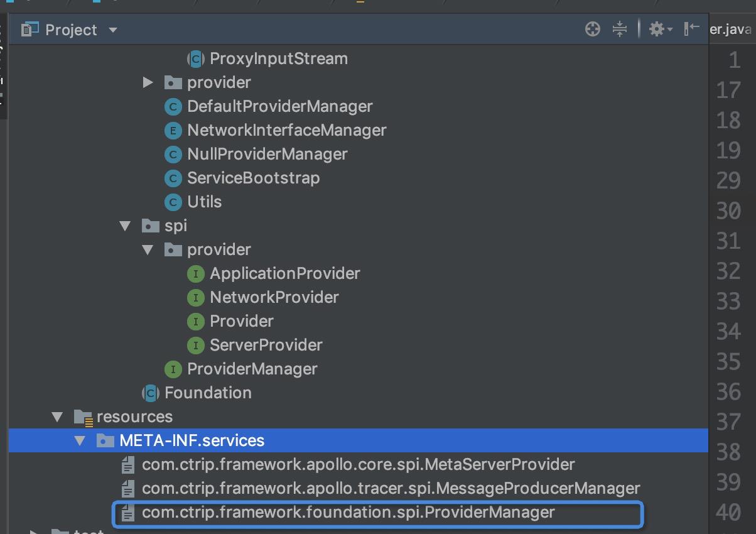Select the NullProviderManager class

[x=267, y=155]
